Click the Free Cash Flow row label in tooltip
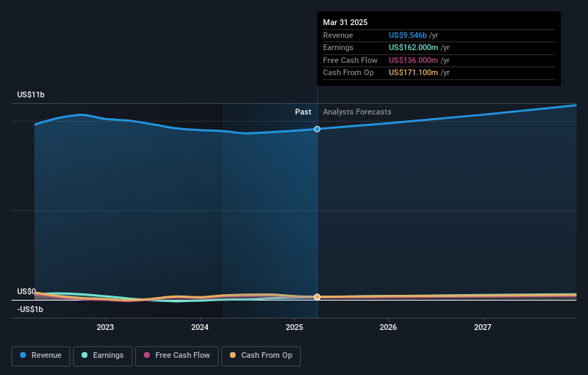The image size is (588, 375). 350,60
